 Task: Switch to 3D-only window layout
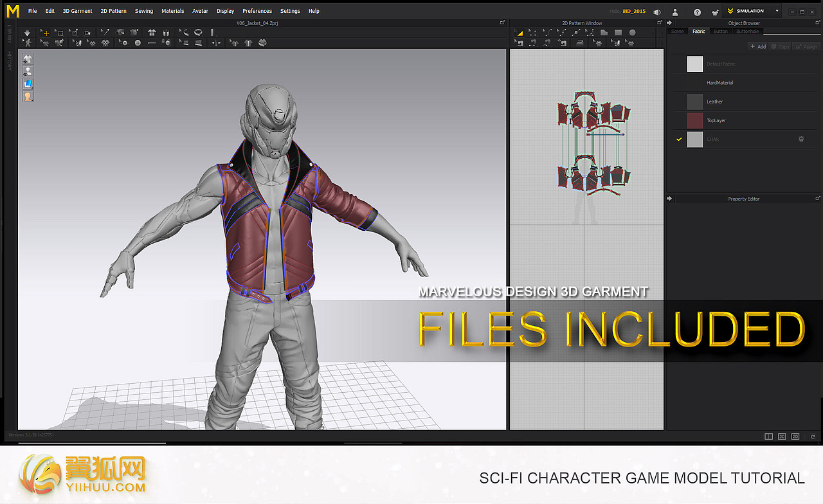pos(782,437)
